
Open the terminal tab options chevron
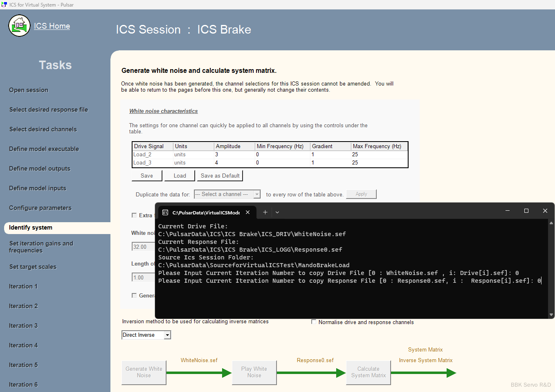277,212
